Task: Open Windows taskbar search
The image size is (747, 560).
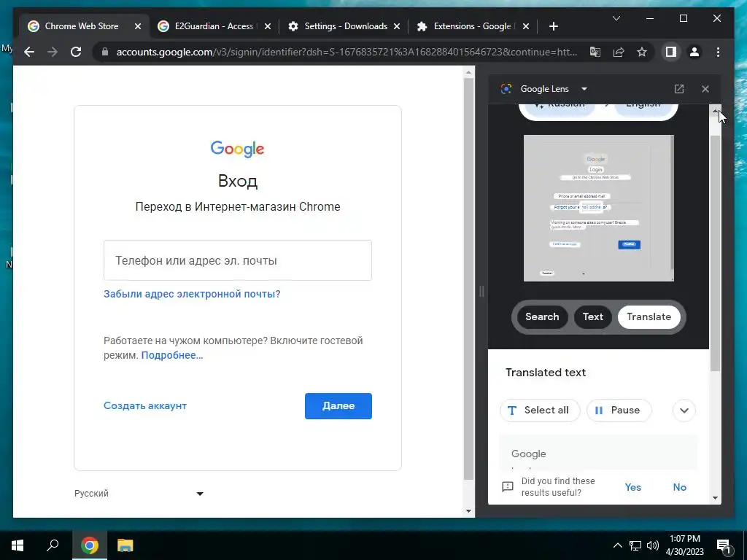Action: [x=53, y=545]
